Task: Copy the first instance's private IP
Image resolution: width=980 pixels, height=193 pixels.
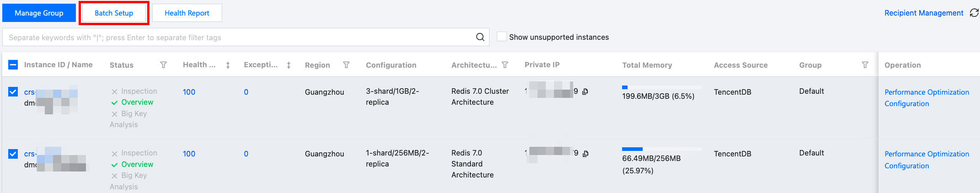Action: click(x=586, y=91)
